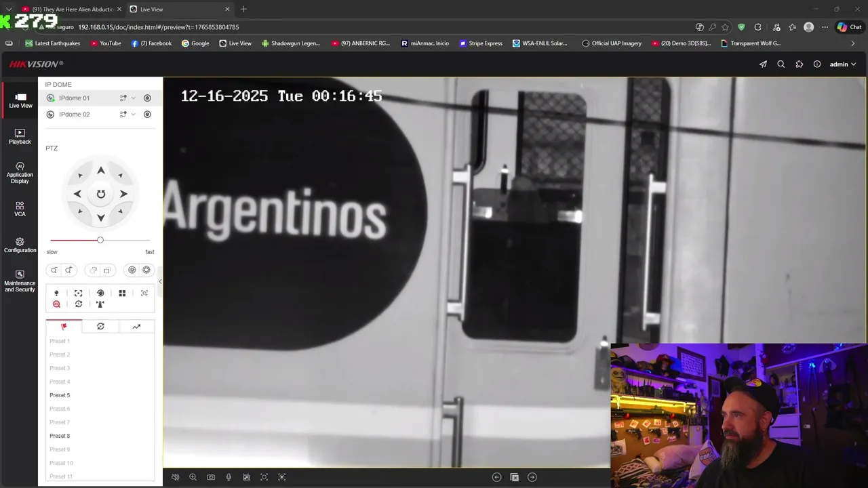Start two-way audio microphone
The height and width of the screenshot is (488, 868).
pyautogui.click(x=229, y=477)
